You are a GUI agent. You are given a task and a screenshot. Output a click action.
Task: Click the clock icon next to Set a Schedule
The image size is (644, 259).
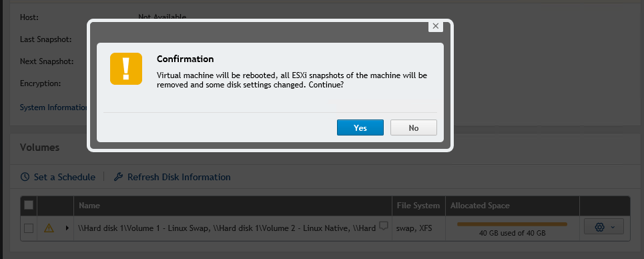pos(25,177)
